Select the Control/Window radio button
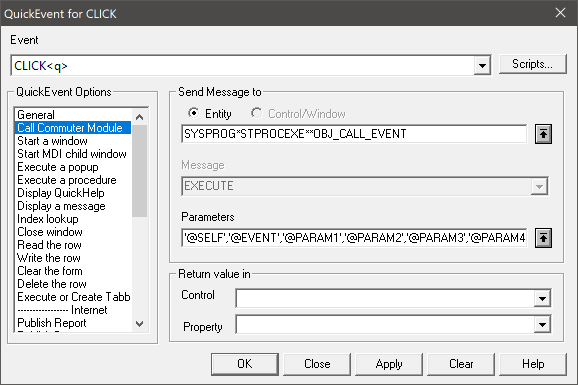This screenshot has height=385, width=578. tap(256, 113)
